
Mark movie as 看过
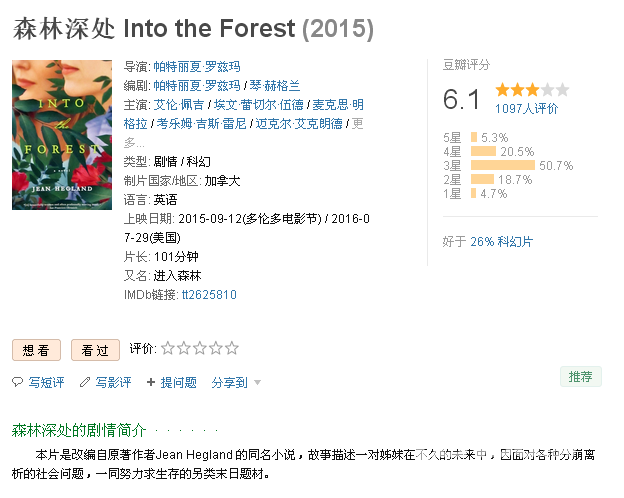tap(95, 350)
